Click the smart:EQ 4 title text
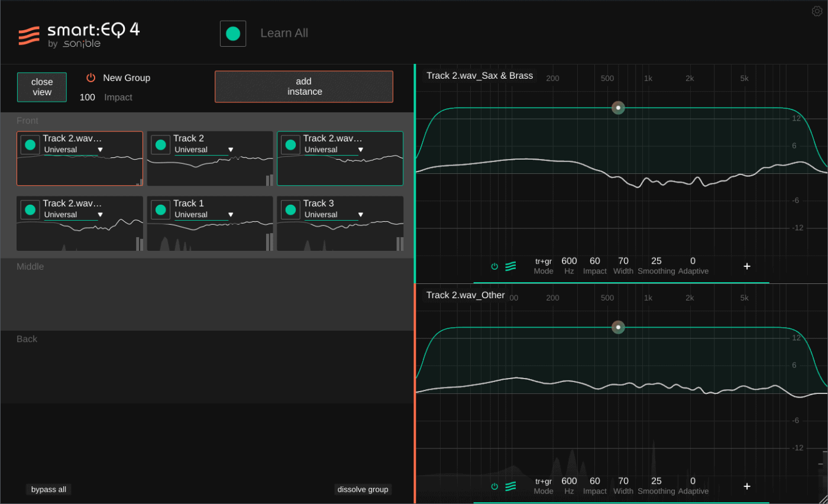 click(x=93, y=30)
